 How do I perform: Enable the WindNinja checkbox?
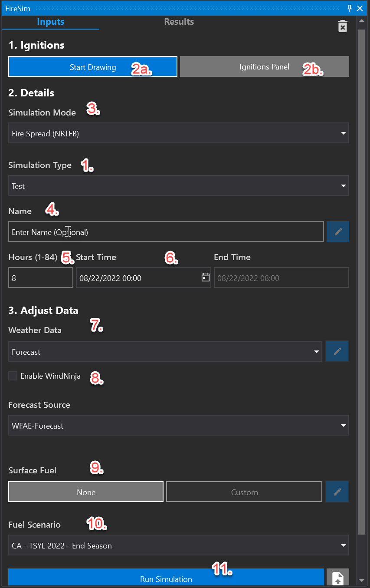(x=13, y=376)
